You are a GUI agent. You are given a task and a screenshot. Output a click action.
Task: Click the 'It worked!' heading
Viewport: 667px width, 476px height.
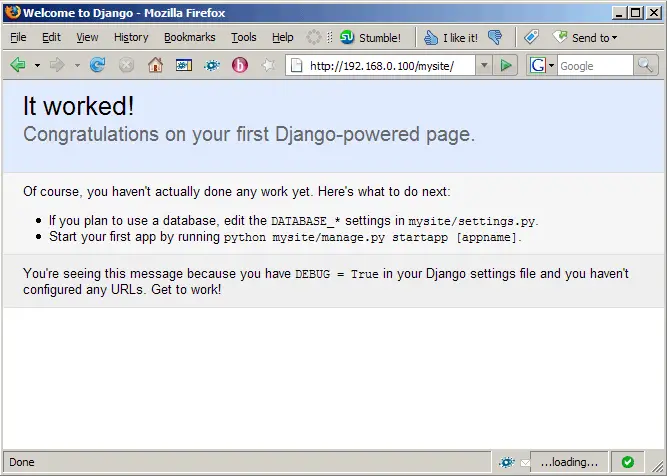coord(78,106)
